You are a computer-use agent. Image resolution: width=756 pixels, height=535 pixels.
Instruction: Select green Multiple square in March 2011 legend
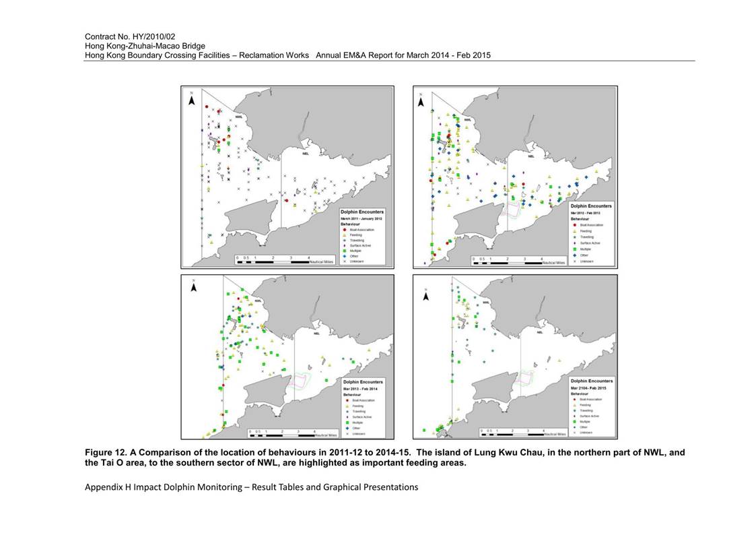coord(344,251)
